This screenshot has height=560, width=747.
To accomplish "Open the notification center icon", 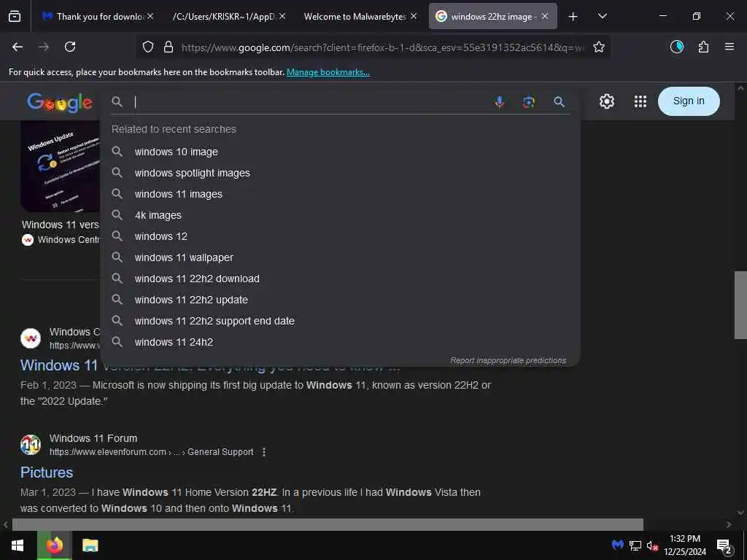I will [724, 545].
